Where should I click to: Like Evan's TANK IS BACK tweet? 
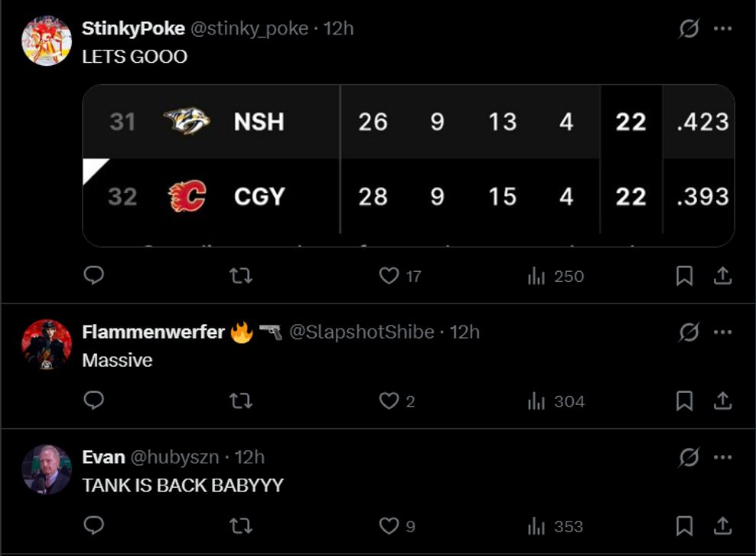point(388,526)
